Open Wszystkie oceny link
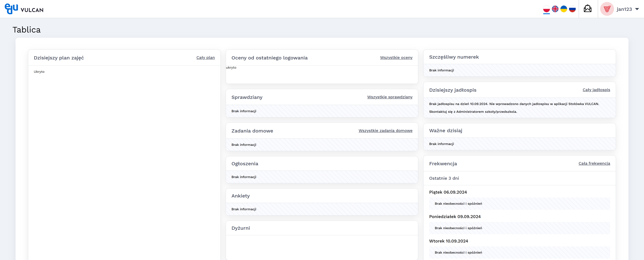This screenshot has height=260, width=644. (x=396, y=57)
